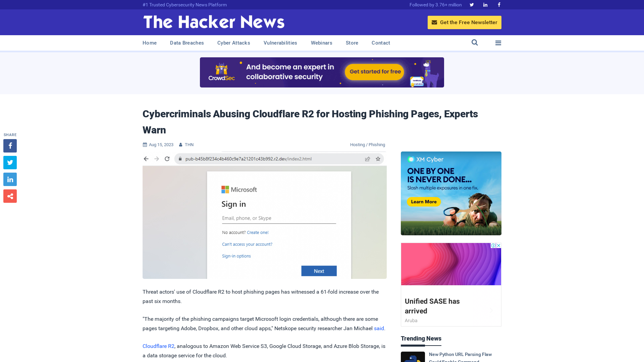644x362 pixels.
Task: Click the refresh icon in phishing browser bar
Action: (167, 159)
